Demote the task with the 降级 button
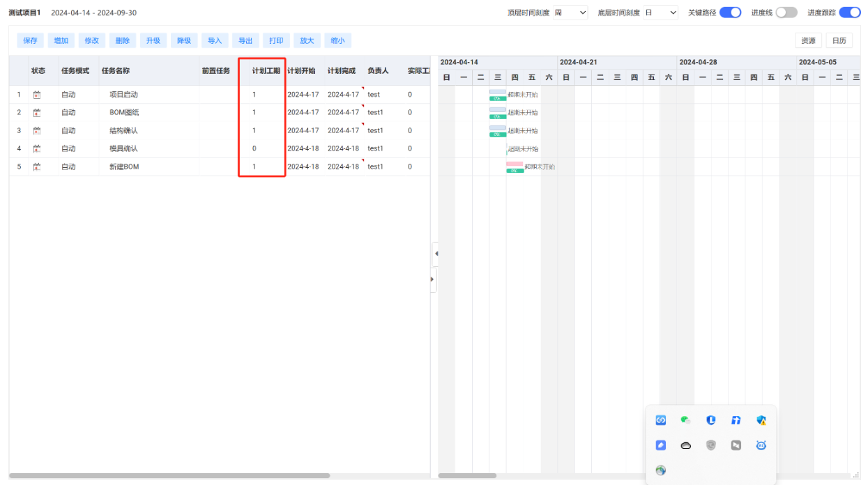The height and width of the screenshot is (485, 868). 184,40
